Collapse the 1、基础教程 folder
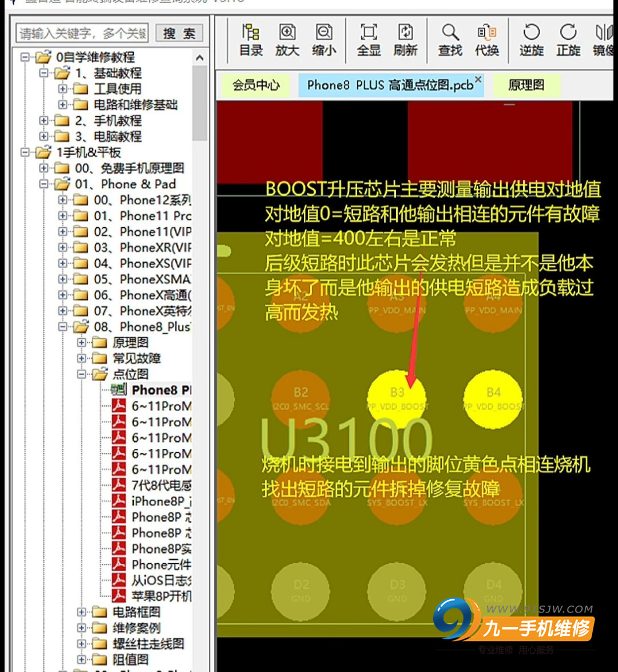Image resolution: width=618 pixels, height=672 pixels. [x=43, y=73]
